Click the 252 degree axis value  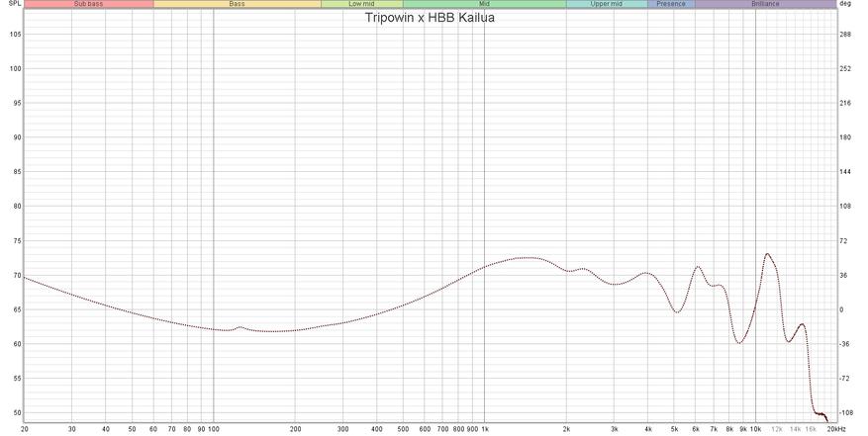pyautogui.click(x=845, y=68)
